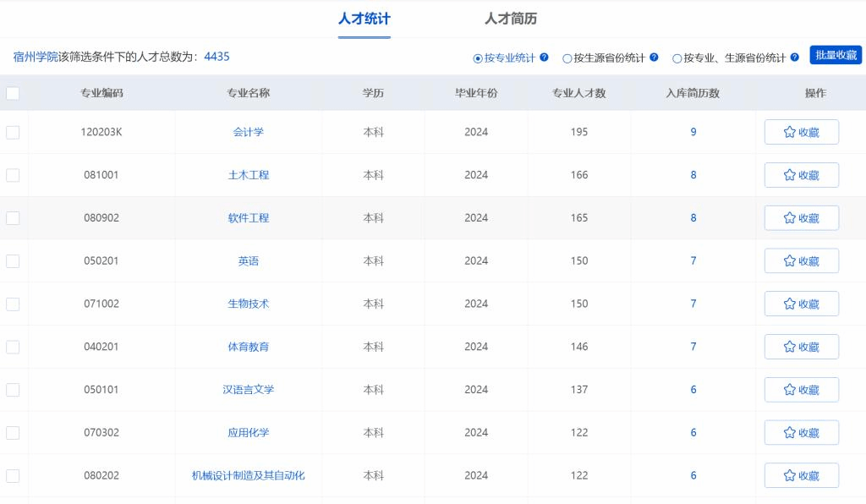866x504 pixels.
Task: Click help icon beside 按专业、生源省份统计
Action: pos(794,58)
